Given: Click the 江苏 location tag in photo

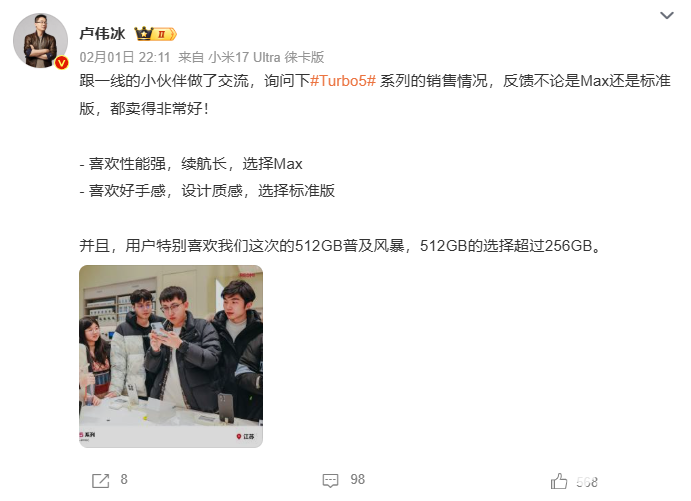Looking at the screenshot, I should (x=245, y=436).
